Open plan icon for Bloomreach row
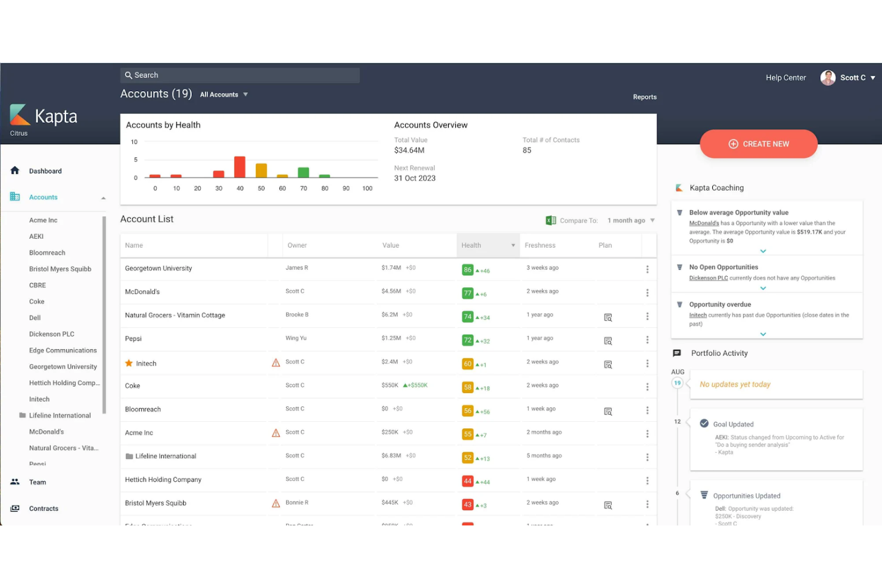 [x=608, y=412]
